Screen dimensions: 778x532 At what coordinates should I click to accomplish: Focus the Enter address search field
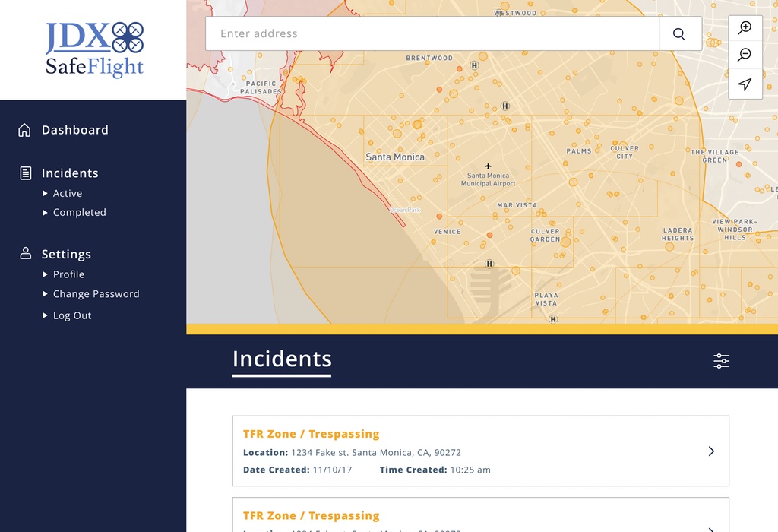click(x=432, y=33)
